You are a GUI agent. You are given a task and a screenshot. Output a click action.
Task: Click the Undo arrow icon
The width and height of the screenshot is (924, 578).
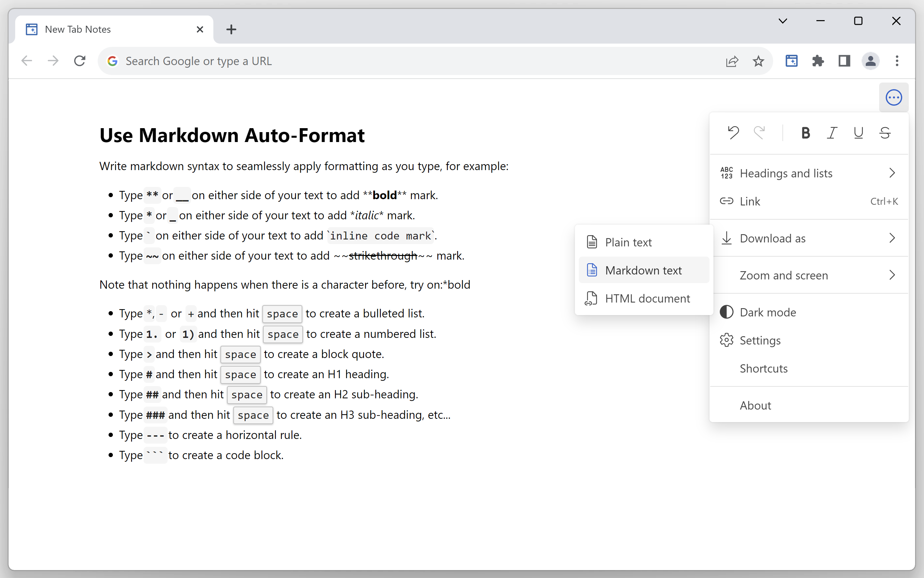point(733,133)
